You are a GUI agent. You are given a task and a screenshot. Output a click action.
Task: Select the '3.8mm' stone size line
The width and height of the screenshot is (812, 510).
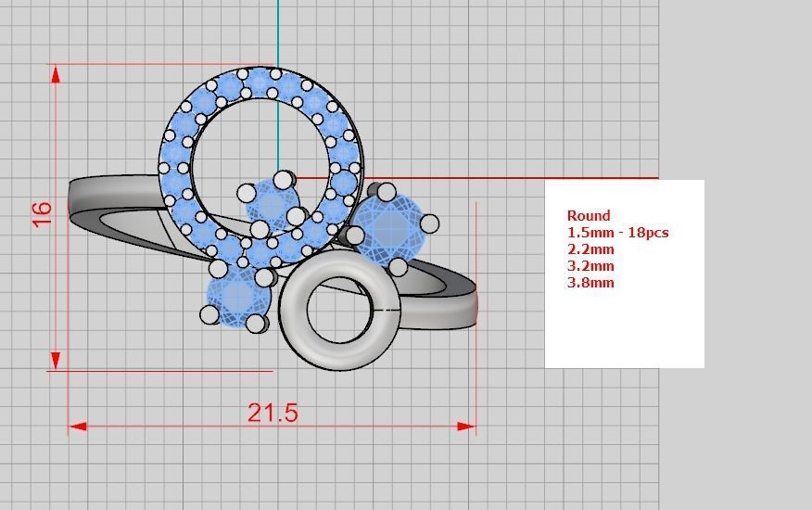coord(590,283)
